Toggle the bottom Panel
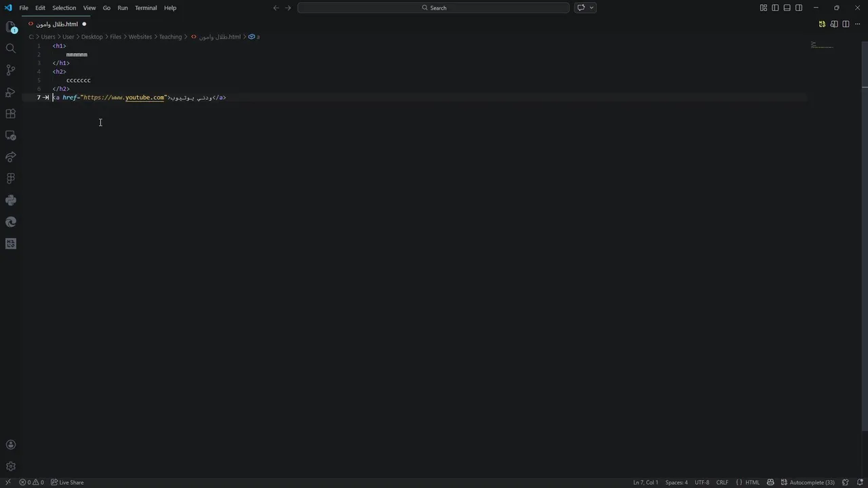 click(787, 7)
